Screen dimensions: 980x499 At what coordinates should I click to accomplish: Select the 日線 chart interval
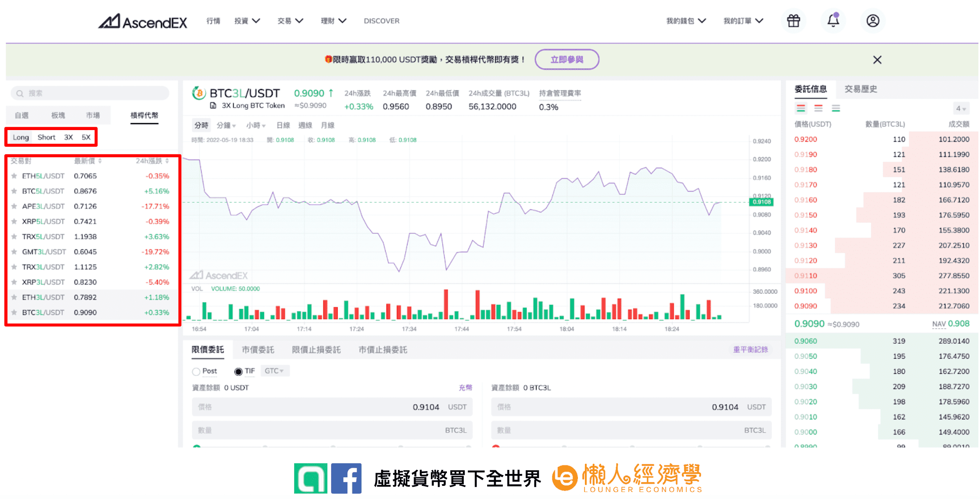tap(283, 126)
